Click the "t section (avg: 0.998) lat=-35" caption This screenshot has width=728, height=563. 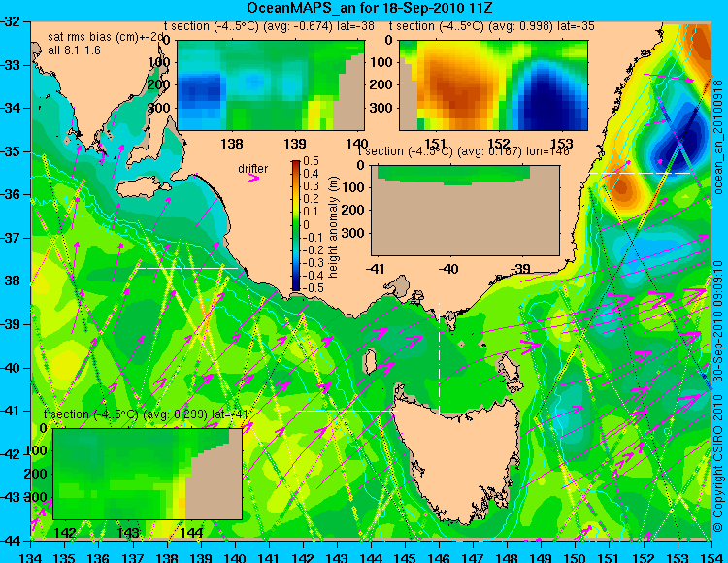492,26
